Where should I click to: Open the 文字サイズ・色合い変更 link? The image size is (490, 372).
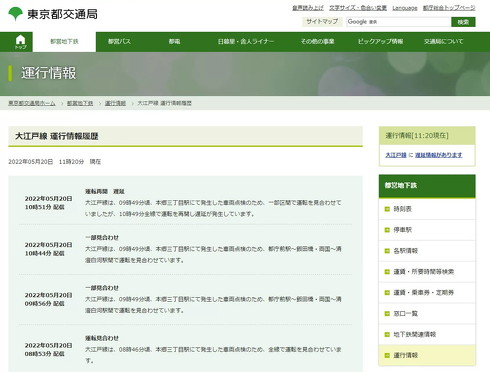(x=358, y=8)
